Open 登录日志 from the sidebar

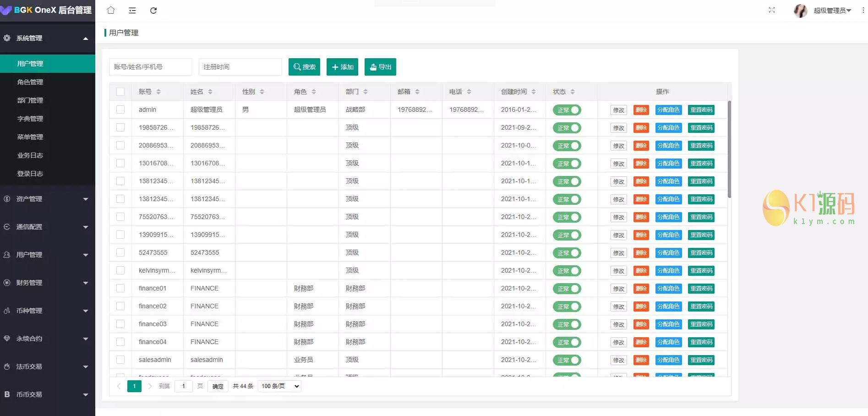click(30, 173)
